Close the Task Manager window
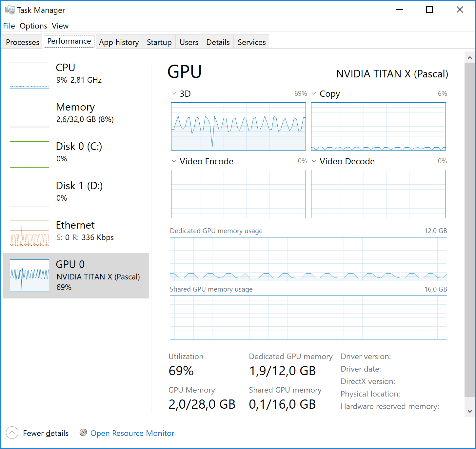Viewport: 476px width, 449px height. pyautogui.click(x=460, y=10)
